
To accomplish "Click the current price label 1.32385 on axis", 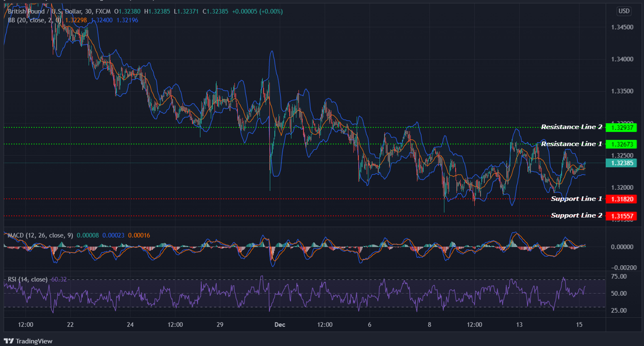I will click(x=621, y=163).
